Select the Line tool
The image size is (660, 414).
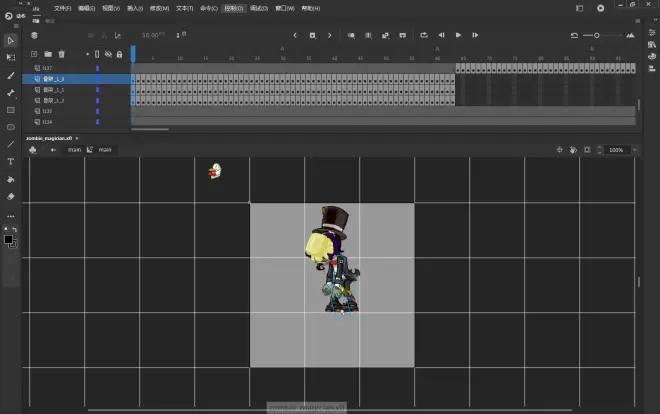point(11,144)
